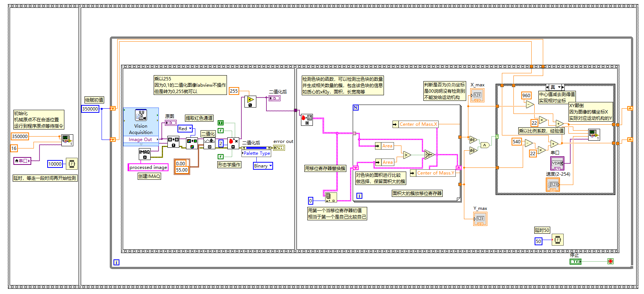Image resolution: width=644 pixels, height=294 pixels.
Task: Click the processed image string constant
Action: (x=148, y=167)
